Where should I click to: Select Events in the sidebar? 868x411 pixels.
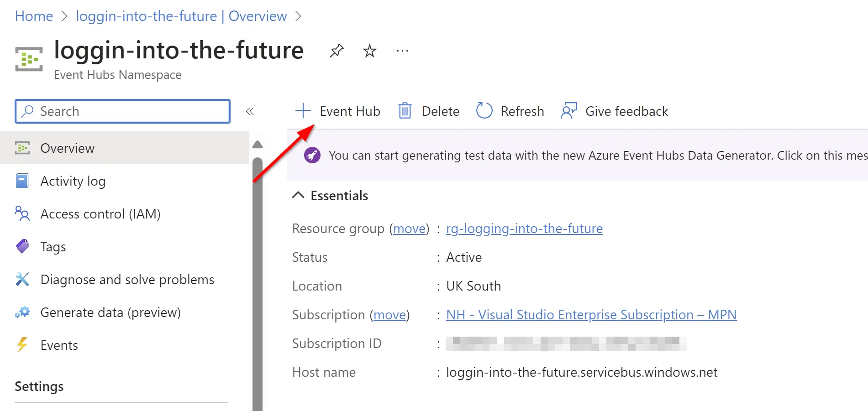124,345
